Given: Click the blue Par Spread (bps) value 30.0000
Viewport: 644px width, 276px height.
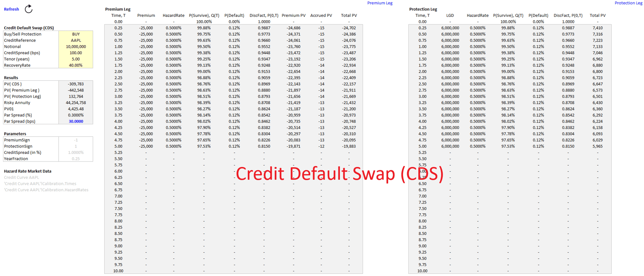Looking at the screenshot, I should [x=76, y=122].
